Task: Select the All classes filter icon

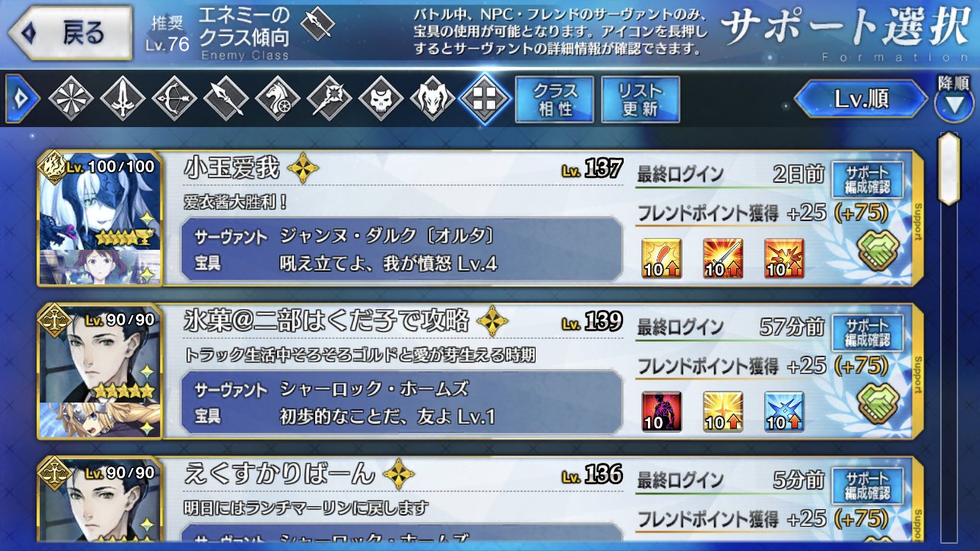Action: (71, 98)
